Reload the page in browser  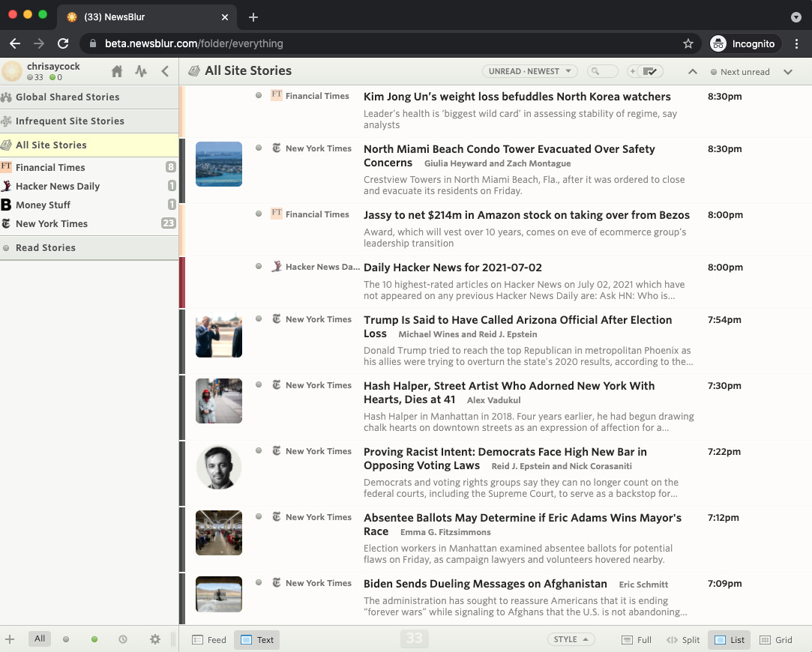63,43
